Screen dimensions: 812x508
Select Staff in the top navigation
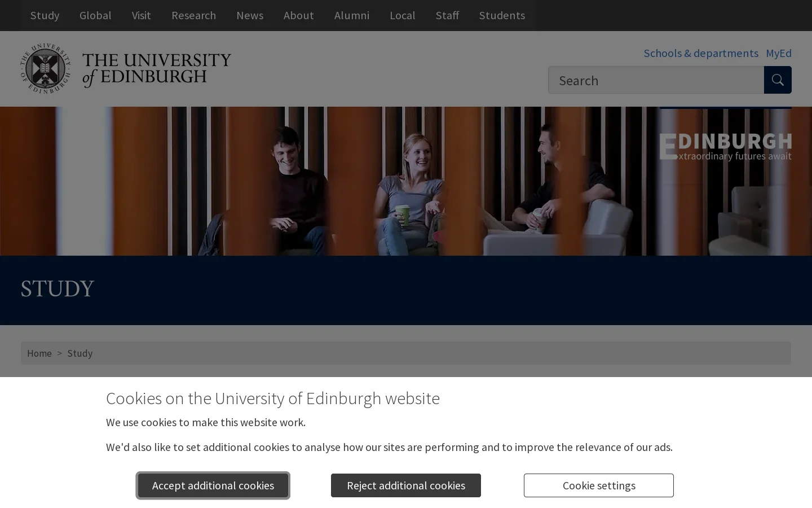tap(447, 15)
